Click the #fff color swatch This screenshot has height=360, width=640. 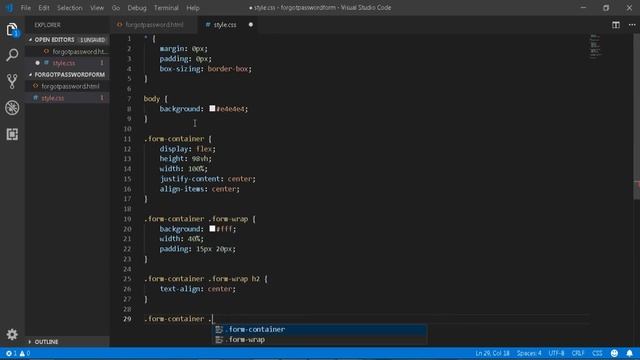[212, 229]
